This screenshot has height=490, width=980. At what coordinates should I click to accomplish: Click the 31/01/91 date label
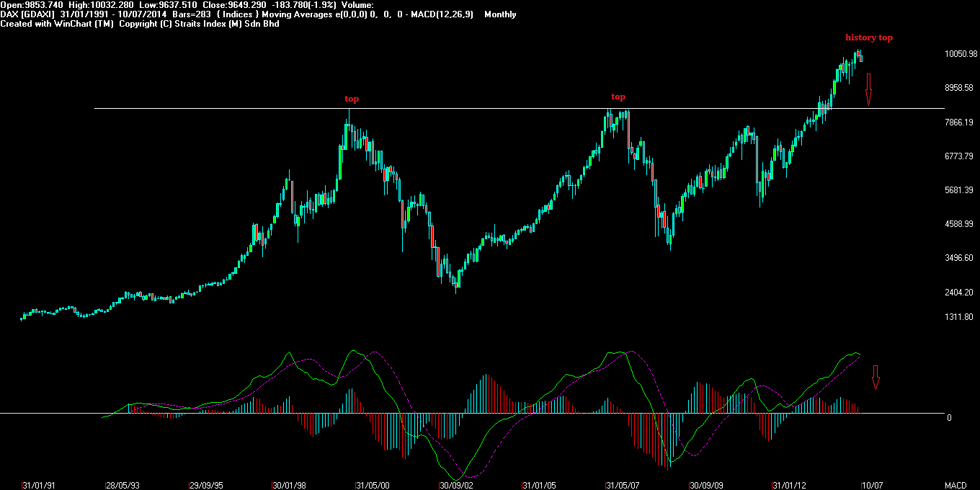pos(39,485)
